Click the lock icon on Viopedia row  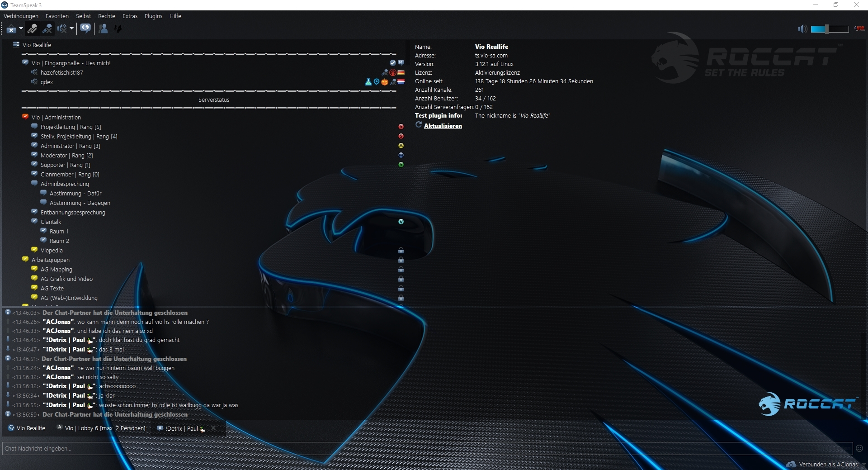tap(401, 250)
